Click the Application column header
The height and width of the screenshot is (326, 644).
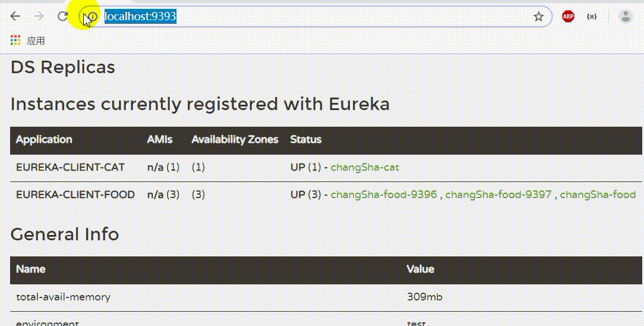point(44,139)
